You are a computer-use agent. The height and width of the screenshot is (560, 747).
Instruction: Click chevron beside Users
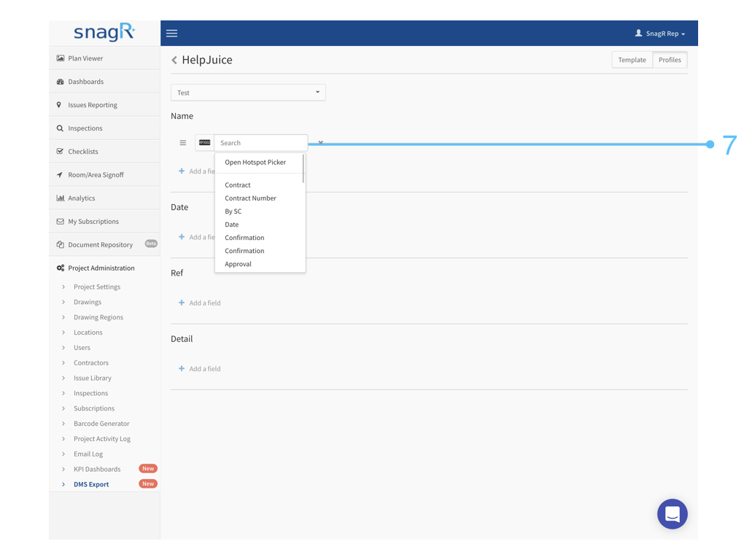pyautogui.click(x=63, y=348)
